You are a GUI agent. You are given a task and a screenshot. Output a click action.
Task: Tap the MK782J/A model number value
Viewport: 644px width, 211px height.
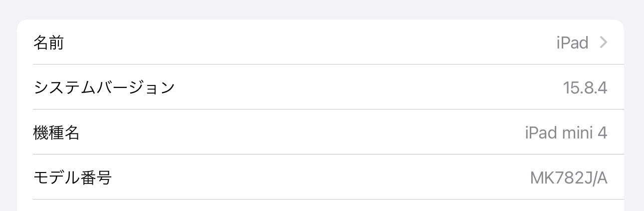tap(569, 177)
